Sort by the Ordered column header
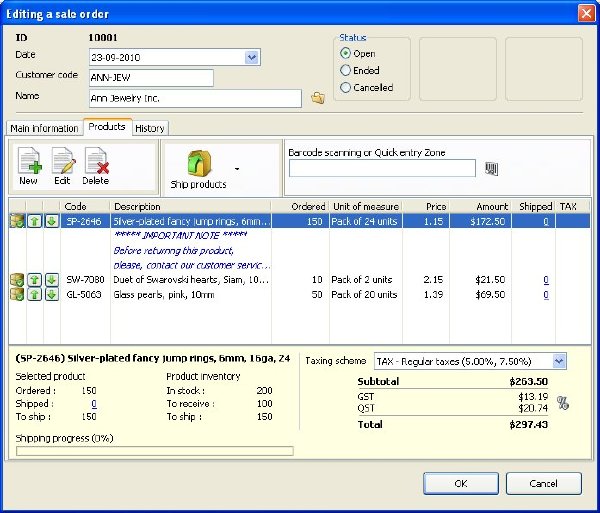The image size is (600, 513). 300,207
